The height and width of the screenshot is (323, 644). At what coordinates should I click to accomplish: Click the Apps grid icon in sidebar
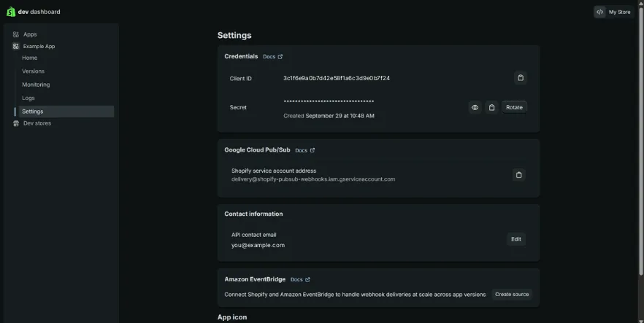(15, 34)
